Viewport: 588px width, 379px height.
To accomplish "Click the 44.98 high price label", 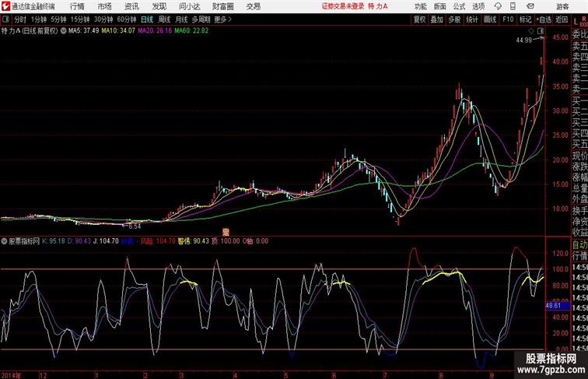I will click(x=524, y=40).
